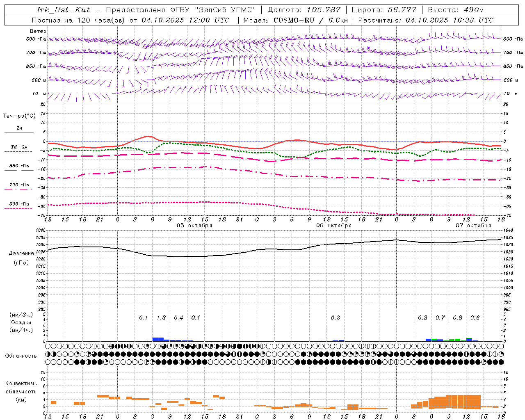Click the Широта: 56.777 value
The height and width of the screenshot is (420, 525).
384,10
